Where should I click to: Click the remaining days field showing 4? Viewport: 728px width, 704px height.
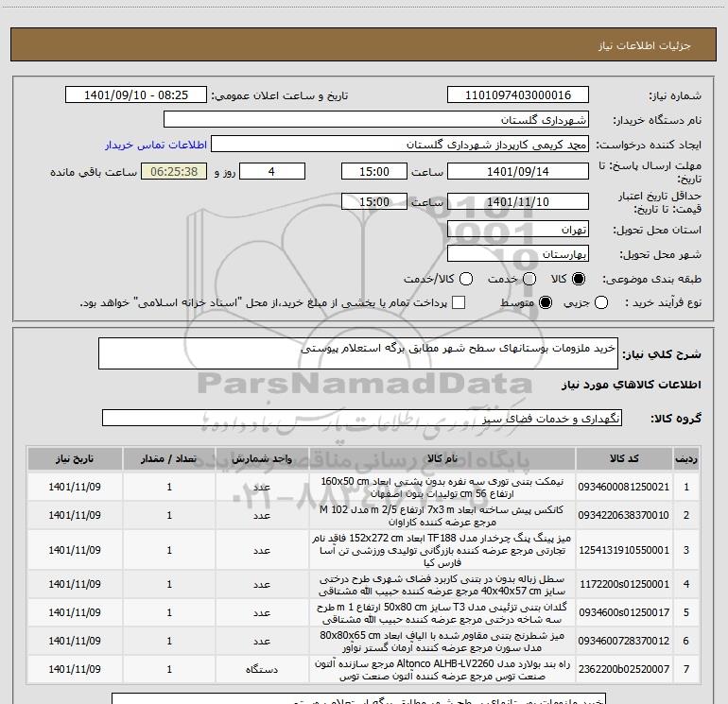(x=272, y=171)
